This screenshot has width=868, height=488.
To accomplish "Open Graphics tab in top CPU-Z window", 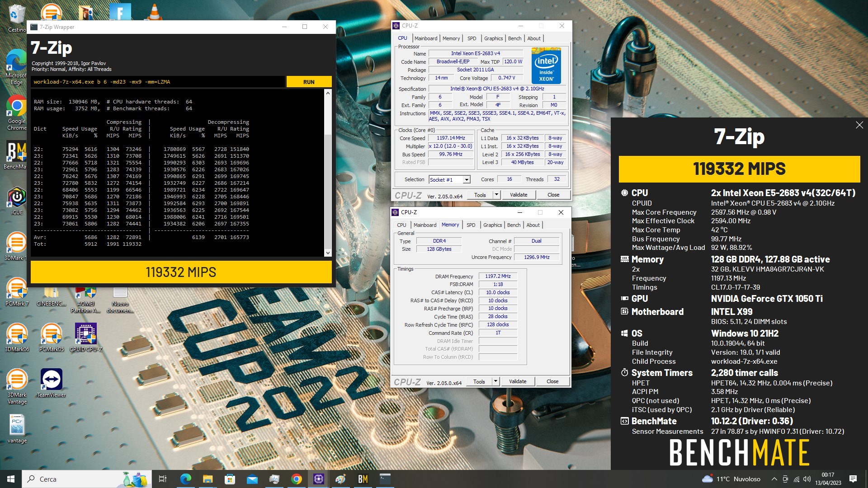I will click(x=493, y=38).
